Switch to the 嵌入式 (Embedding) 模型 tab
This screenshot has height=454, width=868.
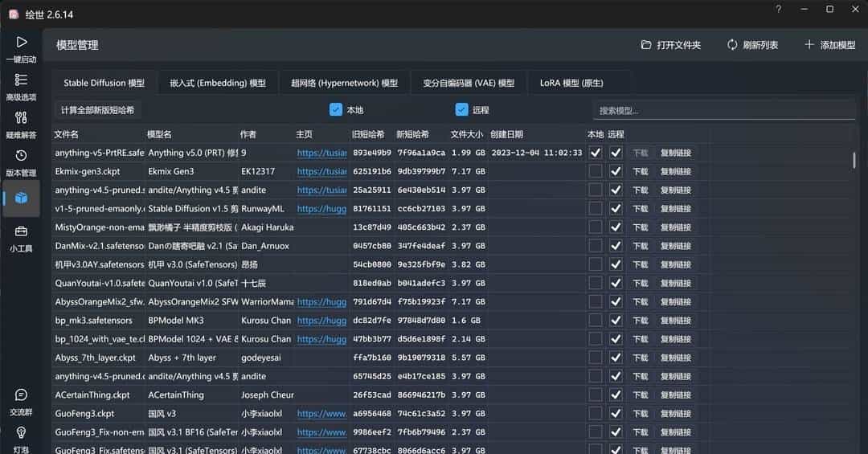pos(217,83)
